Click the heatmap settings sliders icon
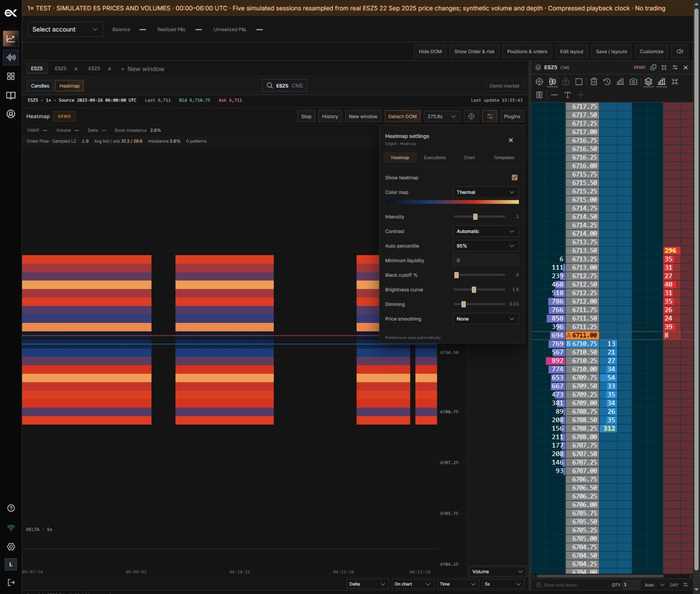 [x=489, y=117]
